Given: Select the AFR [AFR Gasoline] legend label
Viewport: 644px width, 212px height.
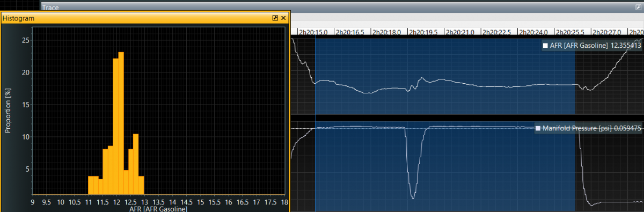Looking at the screenshot, I should (580, 46).
